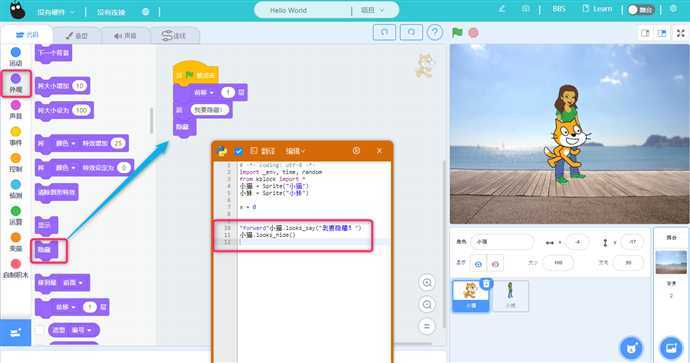
Task: Click the Kittenblock black cat logo
Action: 17,10
